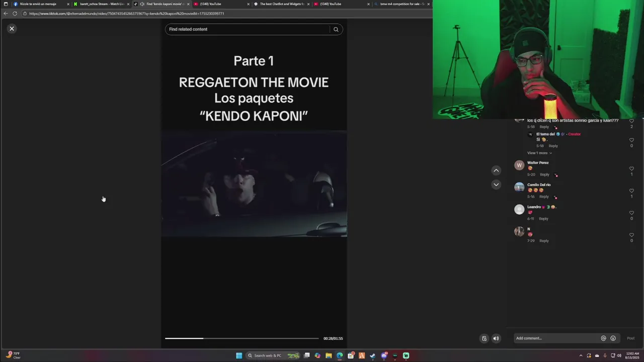Reply to Camilo Del rio's comment
The image size is (644, 362).
coord(544,197)
